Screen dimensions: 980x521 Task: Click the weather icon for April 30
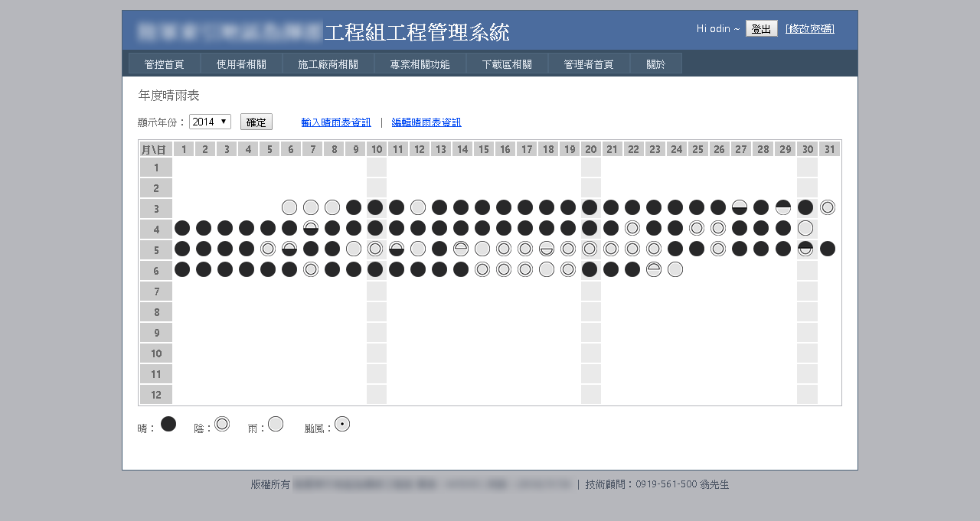click(805, 228)
